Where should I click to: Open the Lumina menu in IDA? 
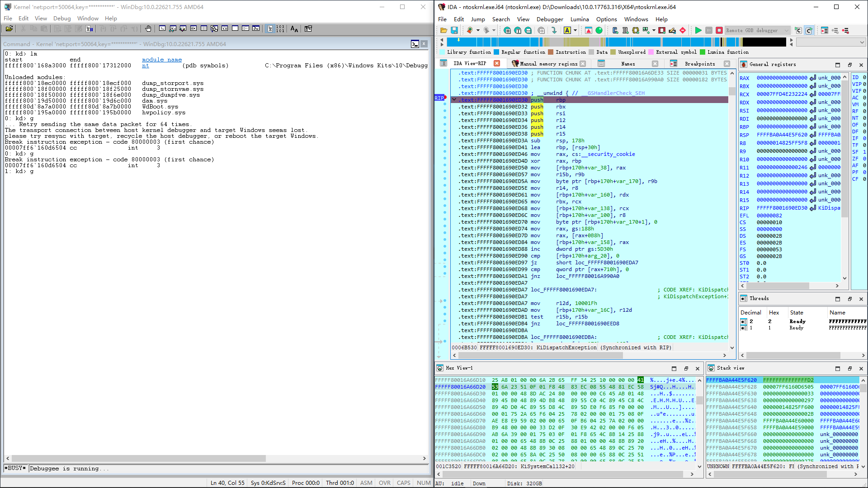[579, 19]
